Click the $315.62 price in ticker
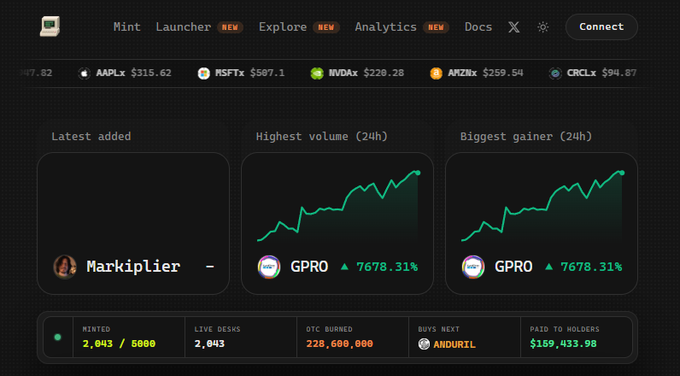Screen dimensions: 680x376 151,73
